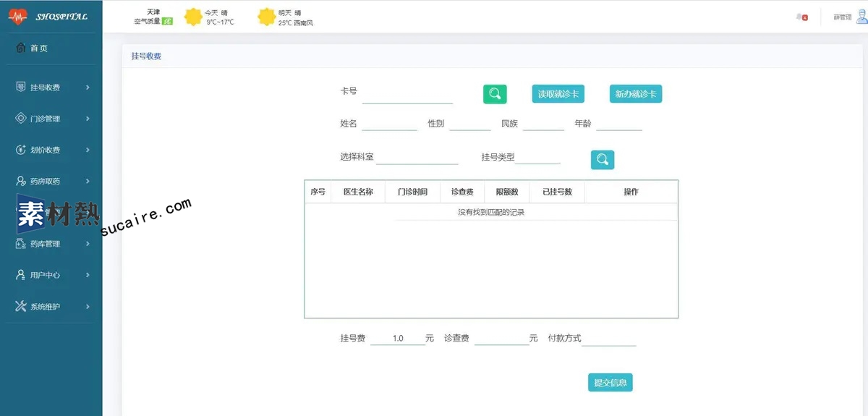Open the 挂号类型 registration type dropdown
The height and width of the screenshot is (416, 868).
click(x=537, y=158)
